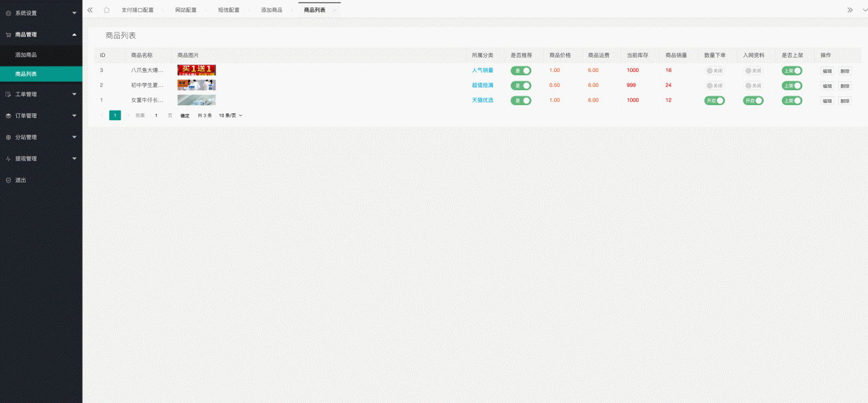Click 删除 button for product ID 2

click(x=844, y=86)
